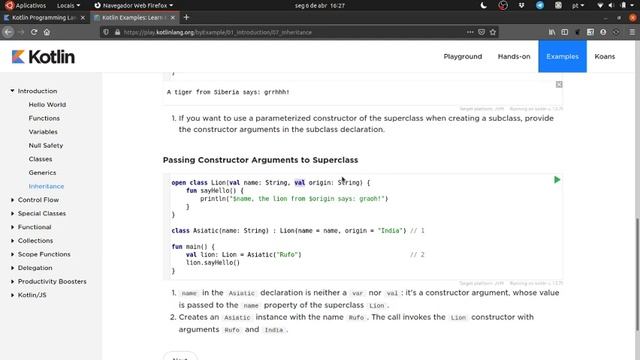This screenshot has width=640, height=360.
Task: Click the night mode moon icon in the system tray
Action: click(x=484, y=5)
